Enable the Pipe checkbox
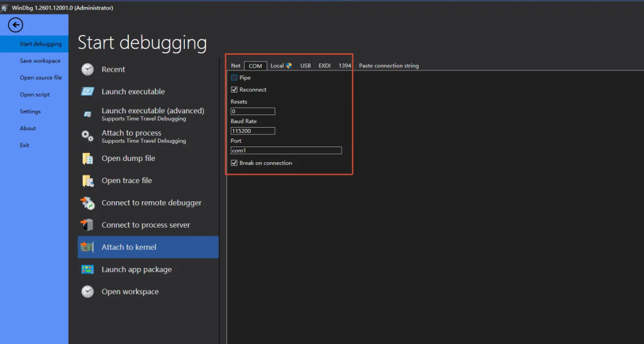The width and height of the screenshot is (644, 344). click(234, 77)
